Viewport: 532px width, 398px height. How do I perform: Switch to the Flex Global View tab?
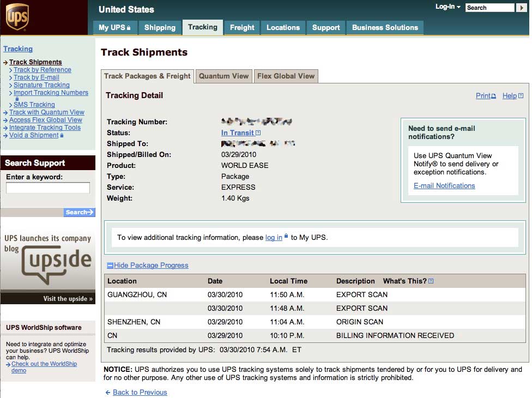(286, 76)
